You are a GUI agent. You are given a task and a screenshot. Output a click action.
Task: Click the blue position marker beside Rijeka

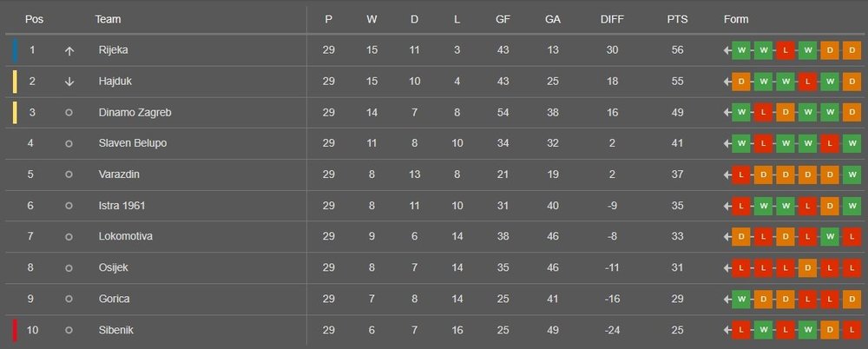(x=15, y=50)
